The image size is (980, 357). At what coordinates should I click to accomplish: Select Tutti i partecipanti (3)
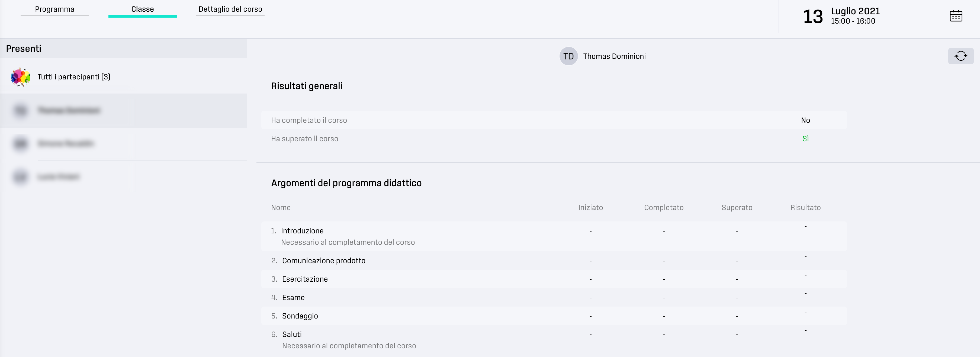coord(74,77)
